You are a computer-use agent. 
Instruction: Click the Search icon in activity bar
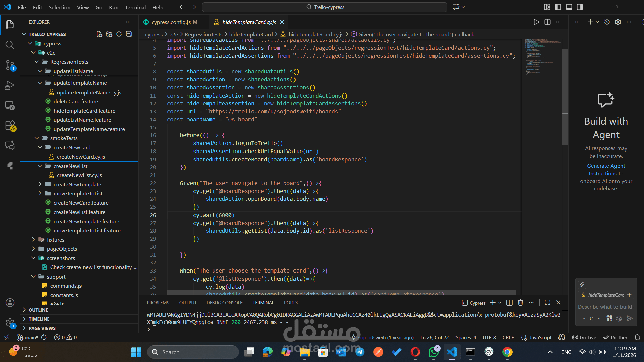click(10, 45)
